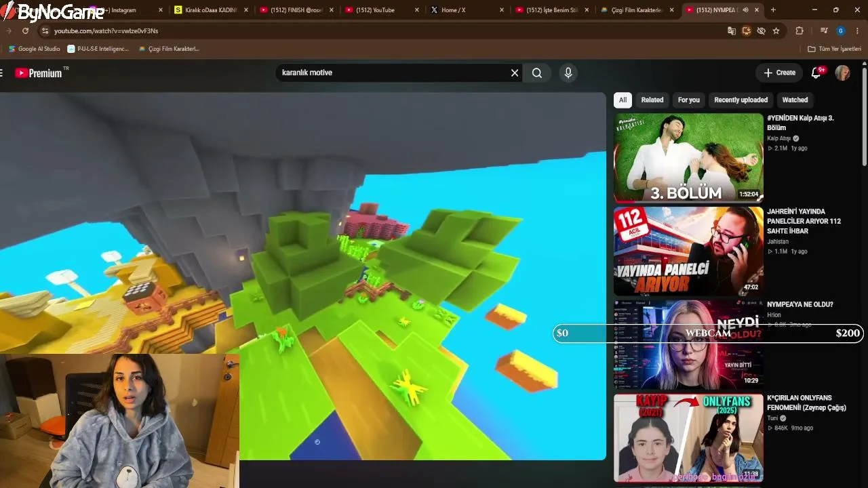This screenshot has width=868, height=488.
Task: Open YouTube notifications bell
Action: (x=816, y=73)
